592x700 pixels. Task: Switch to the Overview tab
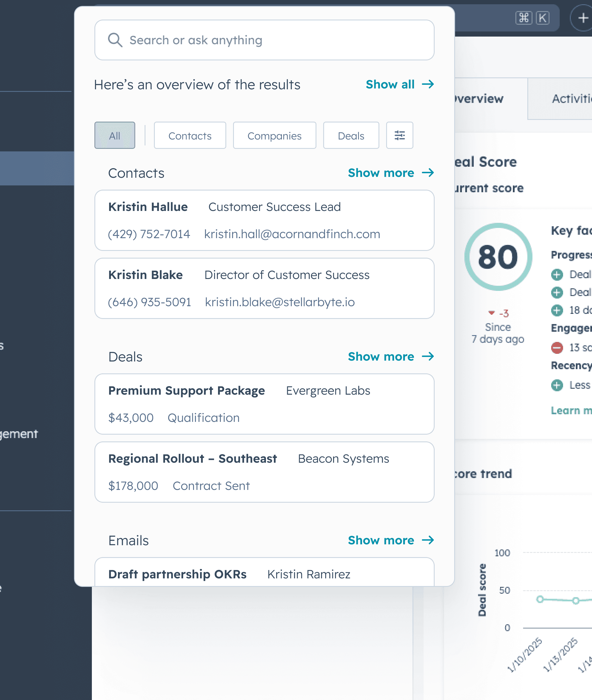(x=480, y=99)
